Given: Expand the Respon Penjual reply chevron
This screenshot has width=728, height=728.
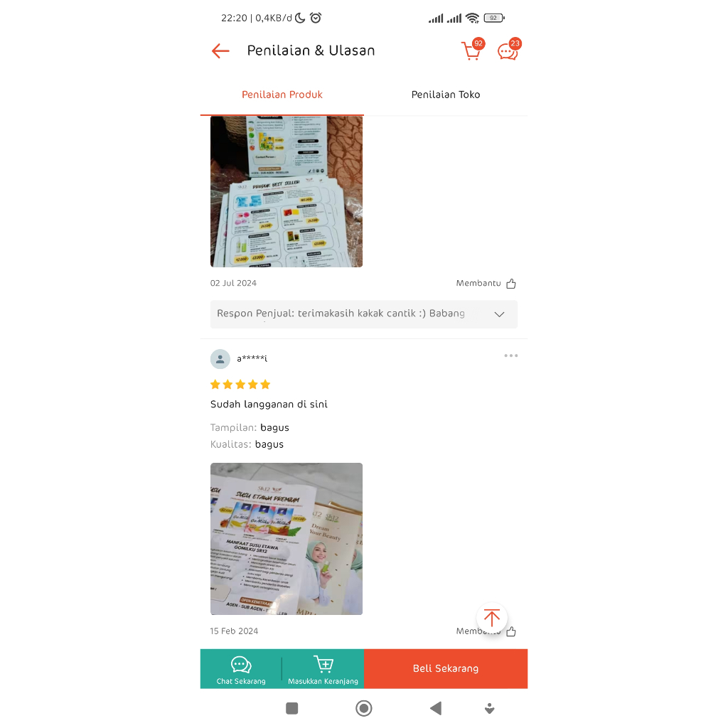Looking at the screenshot, I should click(499, 314).
